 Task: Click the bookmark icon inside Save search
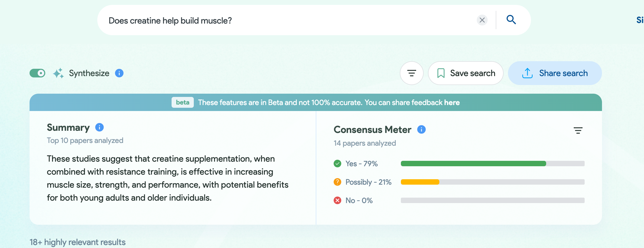tap(441, 73)
